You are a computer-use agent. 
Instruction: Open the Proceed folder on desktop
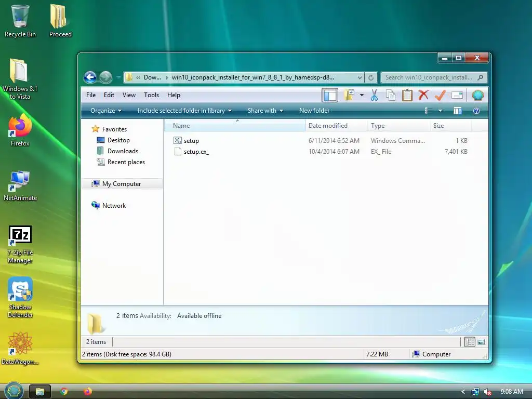coord(60,21)
